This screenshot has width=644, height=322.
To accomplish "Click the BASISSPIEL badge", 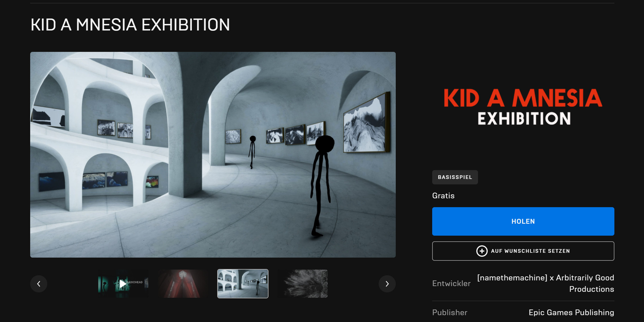I will pos(455,177).
